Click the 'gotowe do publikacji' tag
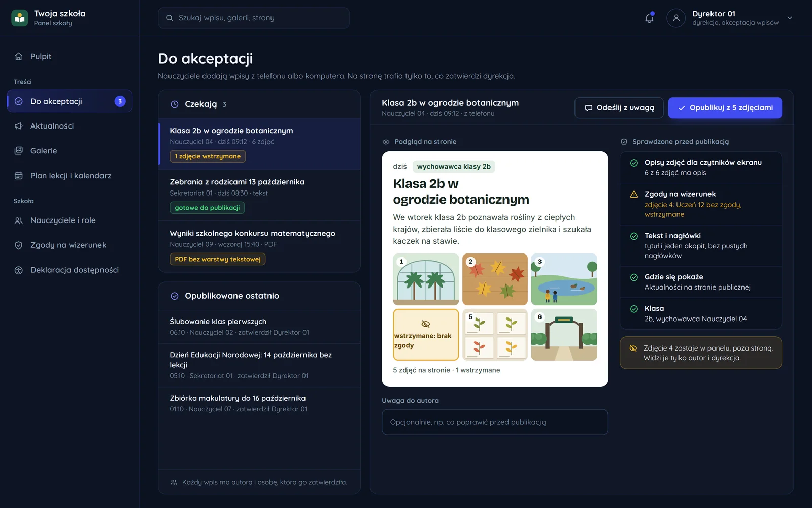 click(x=207, y=208)
